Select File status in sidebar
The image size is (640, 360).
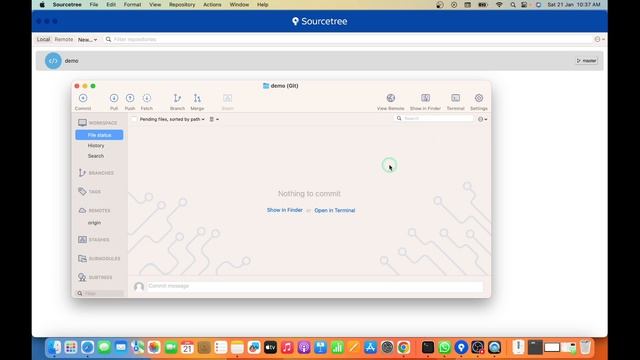[99, 135]
